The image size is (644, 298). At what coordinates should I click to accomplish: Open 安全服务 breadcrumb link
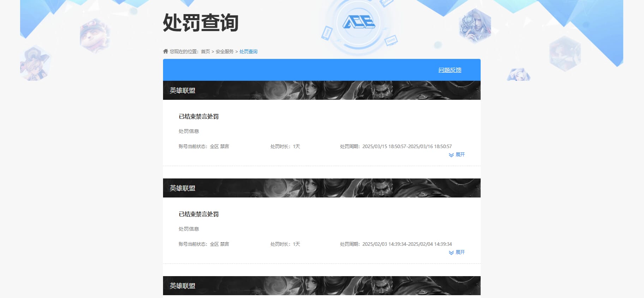(224, 51)
